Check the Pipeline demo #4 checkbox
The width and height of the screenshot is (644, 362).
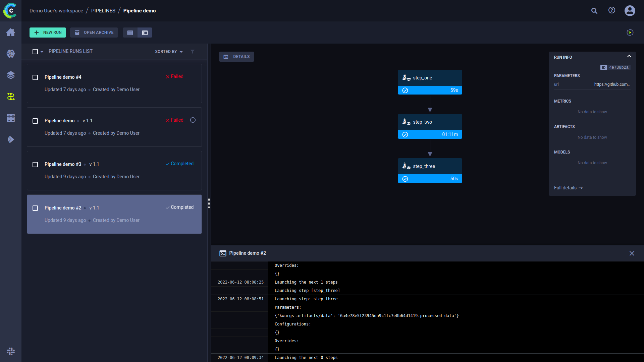point(35,77)
